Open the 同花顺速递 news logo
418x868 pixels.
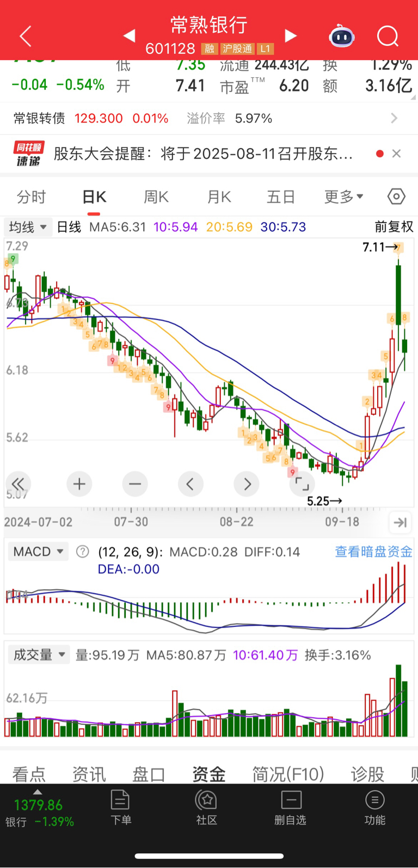point(29,154)
